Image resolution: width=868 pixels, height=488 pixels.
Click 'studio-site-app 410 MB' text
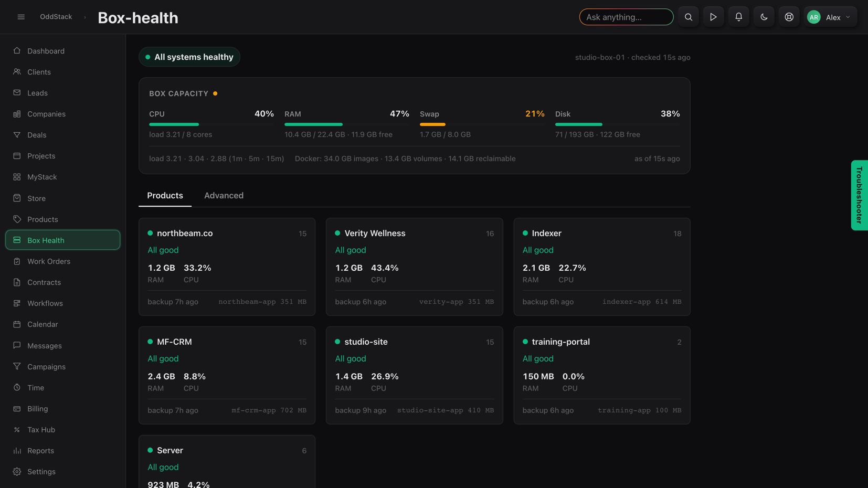pyautogui.click(x=446, y=410)
